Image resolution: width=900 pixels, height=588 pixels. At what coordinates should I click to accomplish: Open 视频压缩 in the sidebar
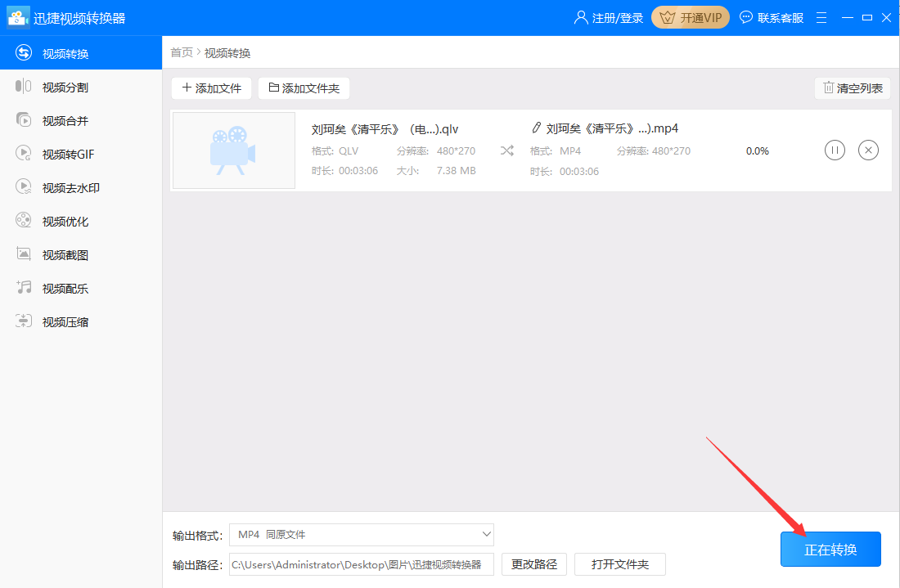coord(81,322)
